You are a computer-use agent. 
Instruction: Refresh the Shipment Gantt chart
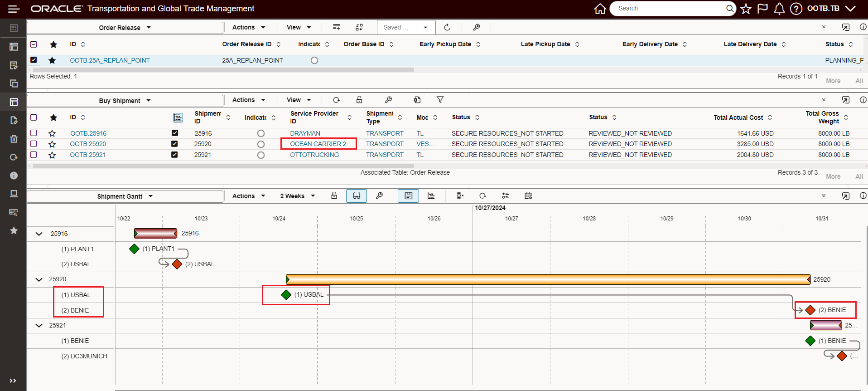(482, 195)
